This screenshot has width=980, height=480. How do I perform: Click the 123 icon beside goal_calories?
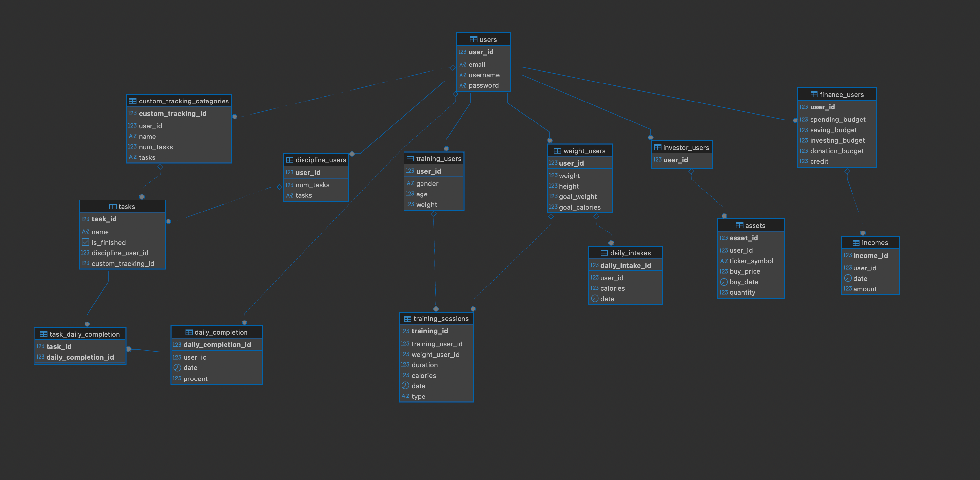(x=553, y=207)
